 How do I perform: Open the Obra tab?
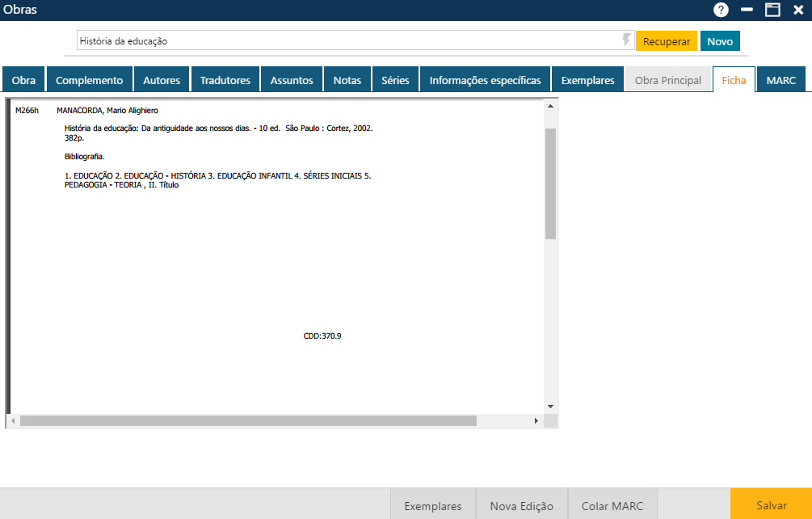click(x=23, y=79)
